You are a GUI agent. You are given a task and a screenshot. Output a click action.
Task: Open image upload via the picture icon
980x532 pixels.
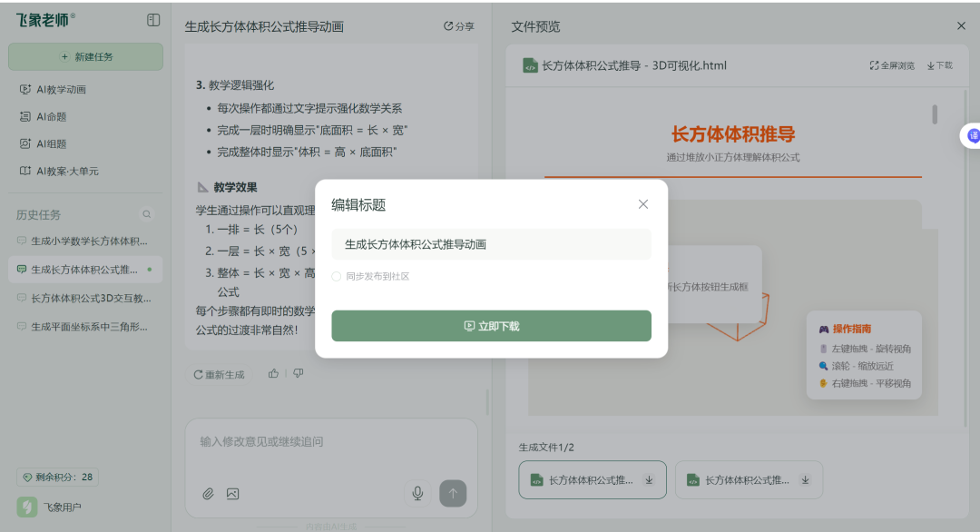[x=234, y=494]
